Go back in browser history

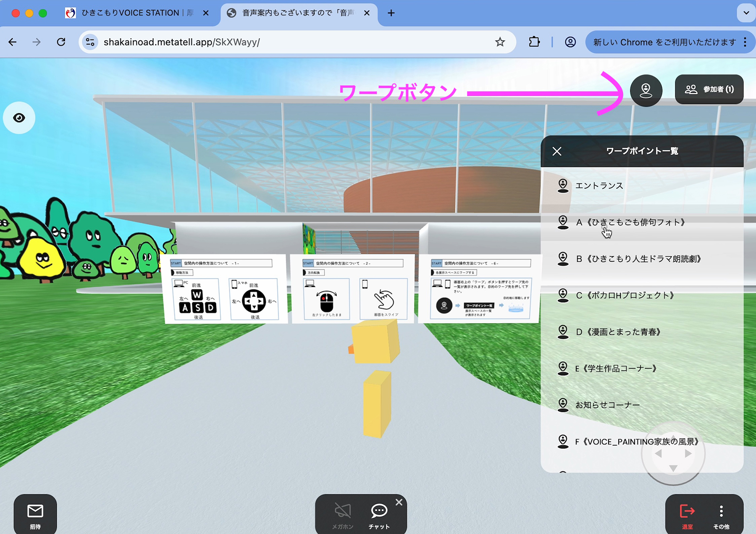pos(13,42)
